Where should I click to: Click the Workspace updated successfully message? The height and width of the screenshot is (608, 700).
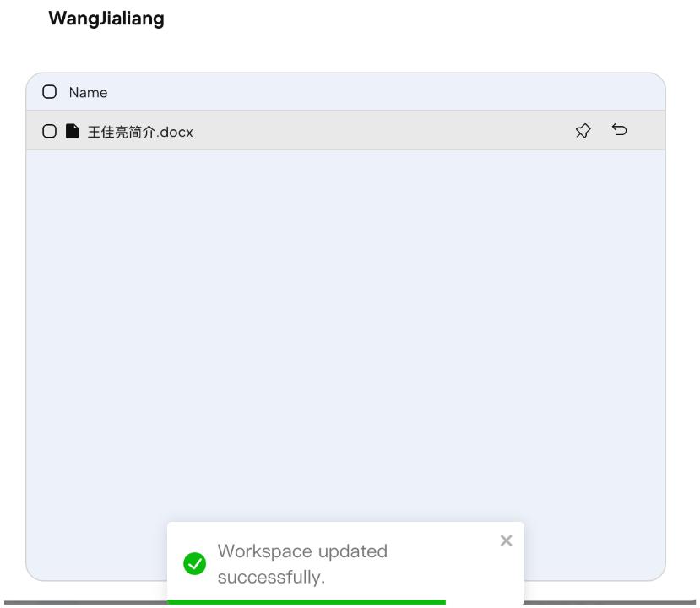coord(302,564)
